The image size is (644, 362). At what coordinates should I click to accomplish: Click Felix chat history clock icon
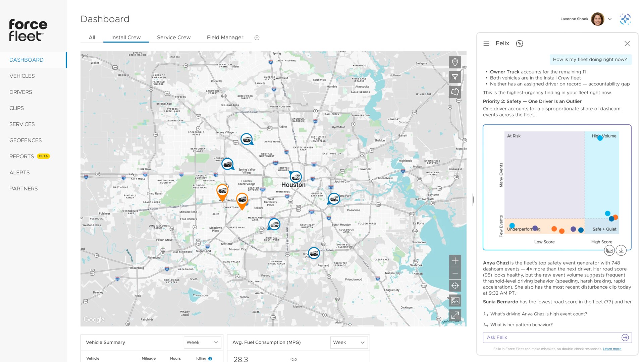[520, 44]
